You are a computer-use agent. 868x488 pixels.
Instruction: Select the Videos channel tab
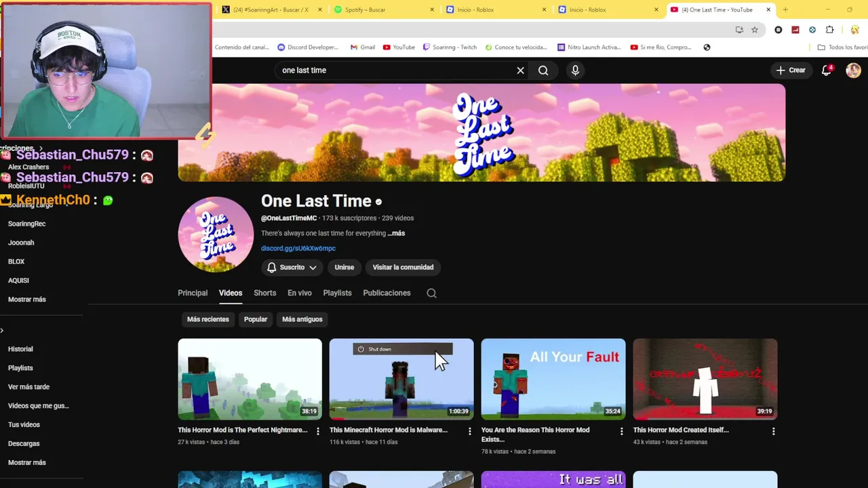pos(231,293)
